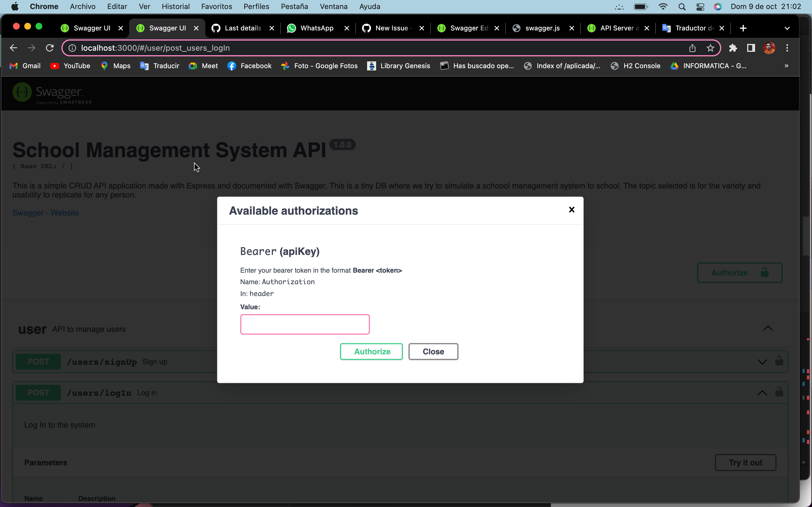The image size is (812, 507).
Task: Reload the page with the refresh icon
Action: coord(50,48)
